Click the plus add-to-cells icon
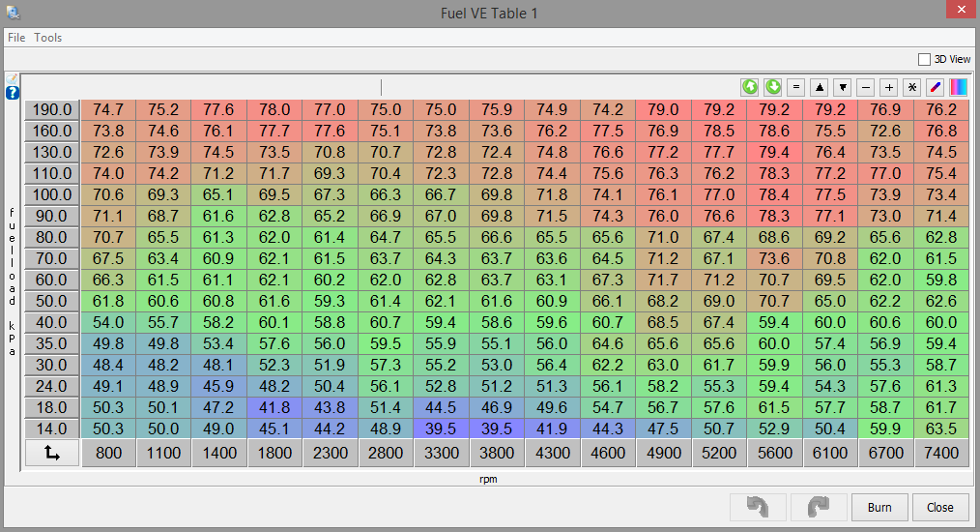The height and width of the screenshot is (532, 980). pos(889,87)
